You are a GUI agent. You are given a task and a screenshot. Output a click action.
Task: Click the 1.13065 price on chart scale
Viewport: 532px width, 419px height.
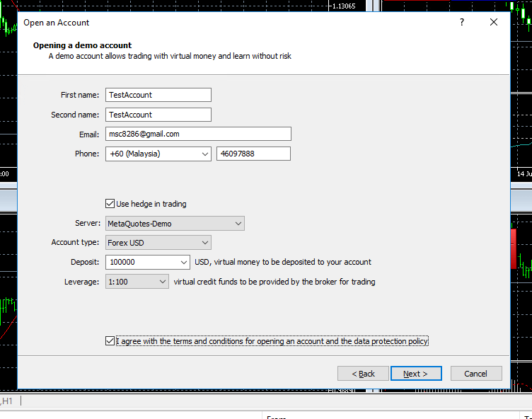(343, 6)
